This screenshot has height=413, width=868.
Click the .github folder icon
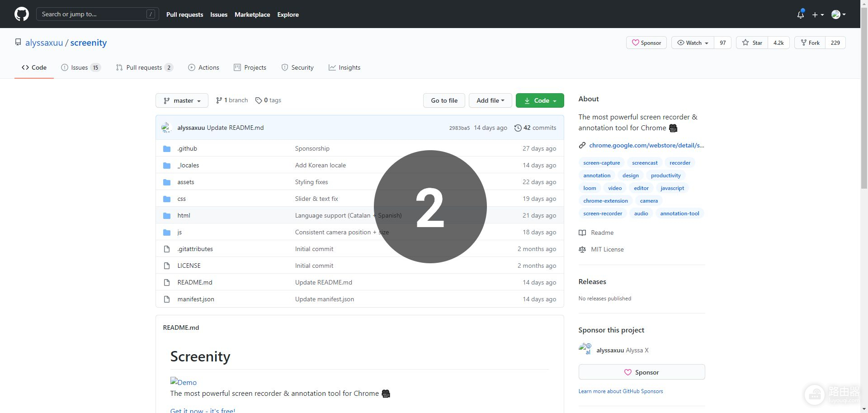(x=167, y=149)
